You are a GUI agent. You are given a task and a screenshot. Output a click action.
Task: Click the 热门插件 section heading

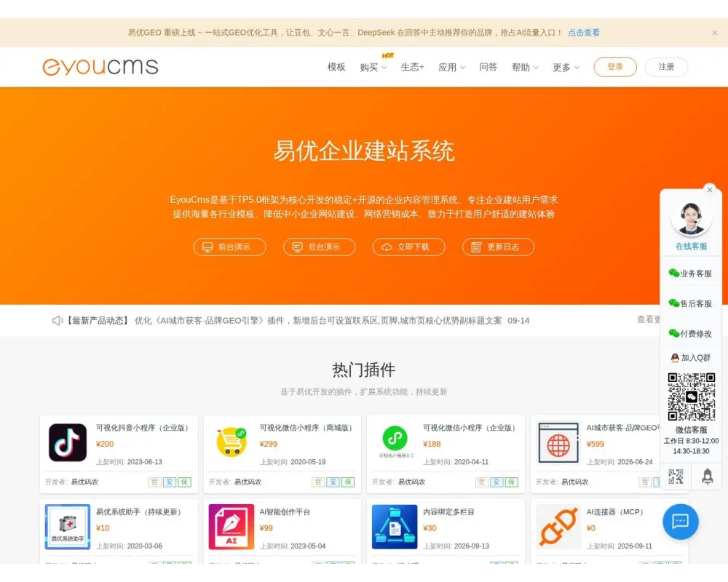coord(363,370)
